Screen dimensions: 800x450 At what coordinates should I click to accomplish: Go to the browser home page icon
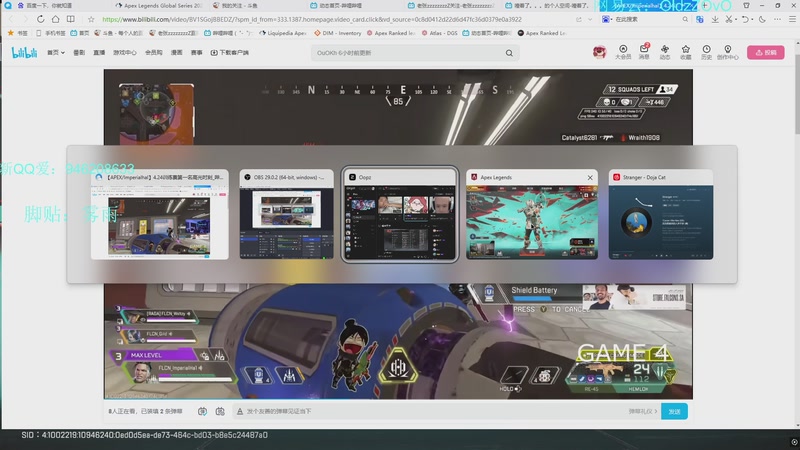(x=55, y=19)
